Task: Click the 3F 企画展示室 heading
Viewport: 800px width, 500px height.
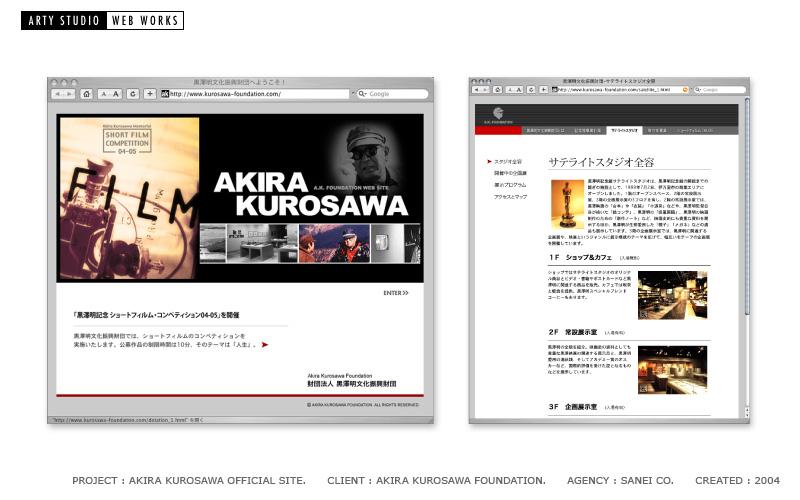Action: pyautogui.click(x=573, y=407)
